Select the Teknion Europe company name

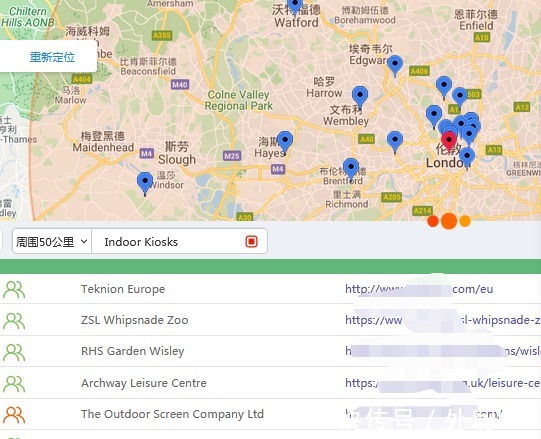click(123, 289)
